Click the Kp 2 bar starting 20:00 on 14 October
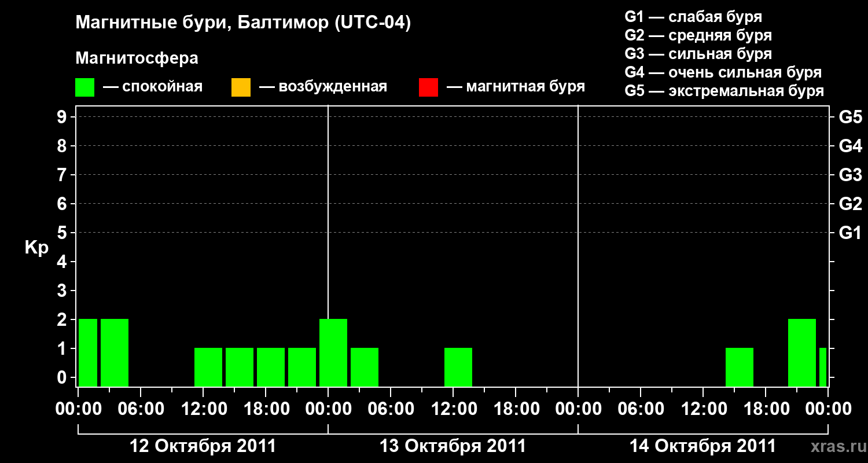The width and height of the screenshot is (868, 463). click(802, 352)
